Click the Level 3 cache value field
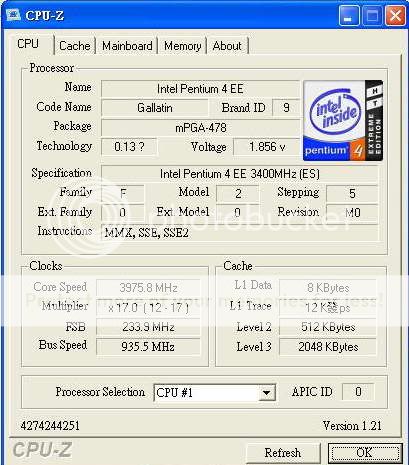 click(x=328, y=347)
